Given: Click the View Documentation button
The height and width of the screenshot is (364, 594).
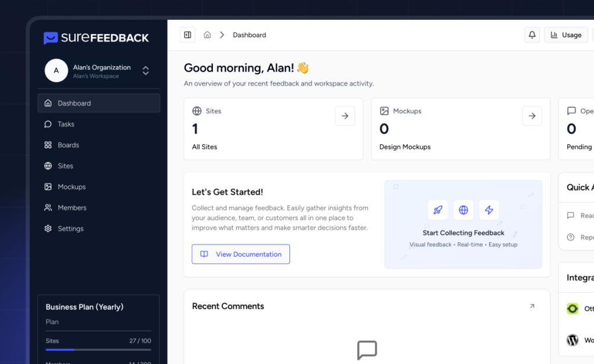Looking at the screenshot, I should (x=240, y=254).
